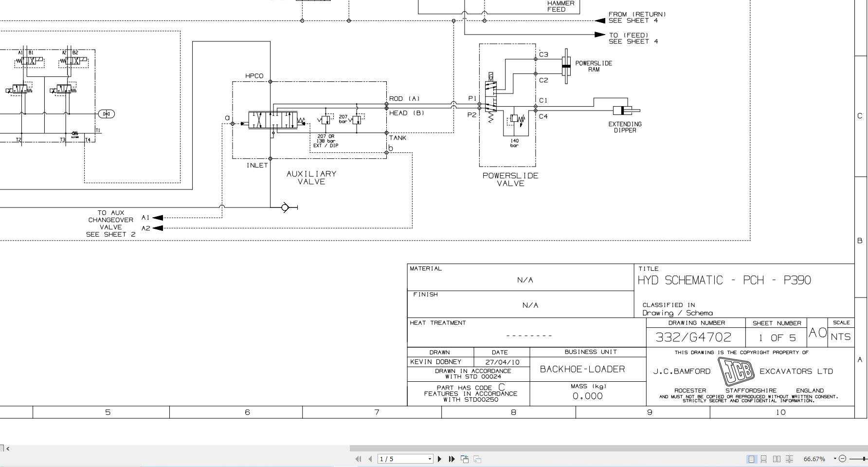Click the HYD SCHEMATIC - PCH - P390 title
This screenshot has height=467, width=868.
pyautogui.click(x=724, y=280)
